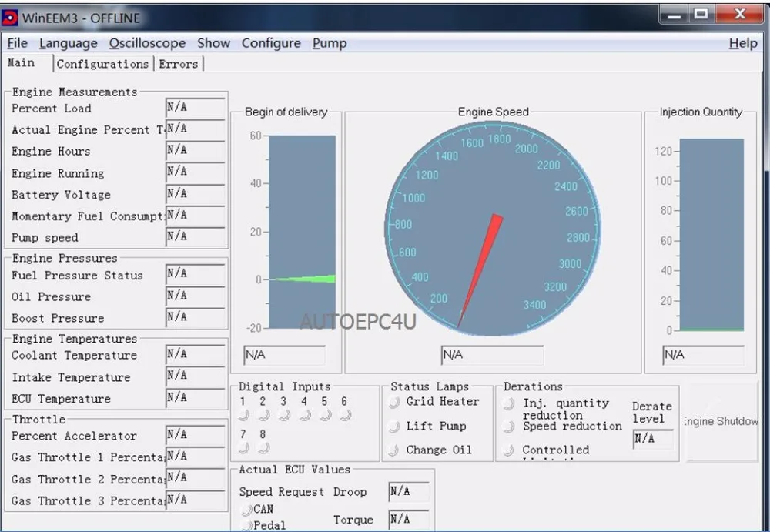Click digital input 5 indicator lamp
This screenshot has height=532, width=770.
tap(325, 415)
